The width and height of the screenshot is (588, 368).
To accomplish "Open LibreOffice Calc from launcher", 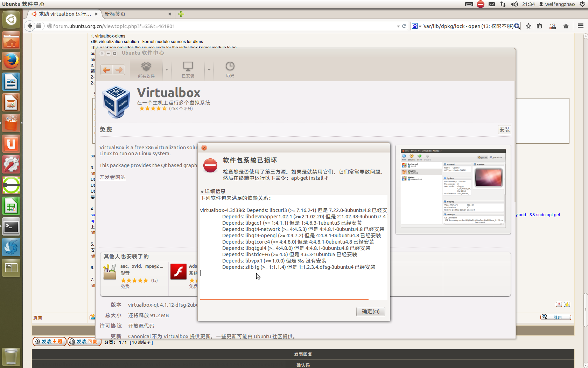I will point(11,206).
